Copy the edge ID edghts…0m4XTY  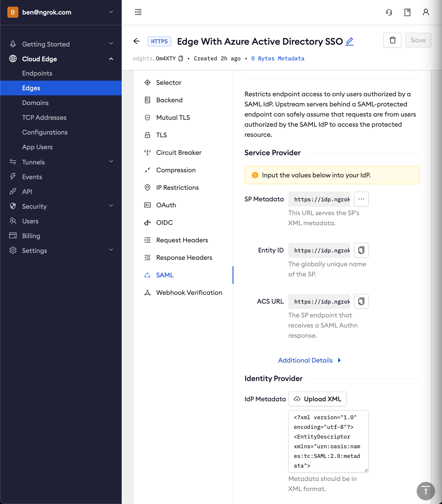pos(180,59)
